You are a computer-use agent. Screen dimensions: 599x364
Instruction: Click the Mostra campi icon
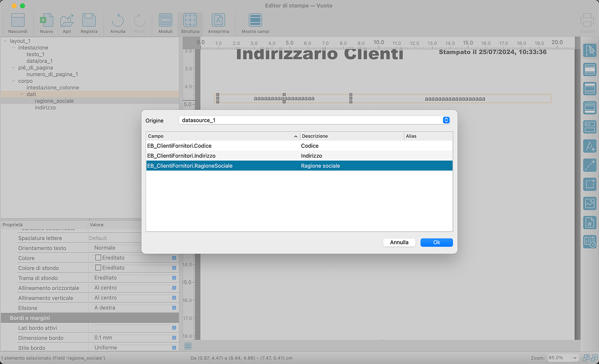coord(255,20)
